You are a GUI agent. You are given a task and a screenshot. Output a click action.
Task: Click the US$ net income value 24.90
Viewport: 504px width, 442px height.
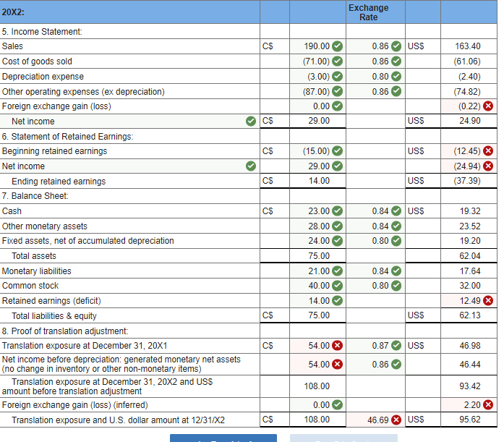click(x=469, y=121)
